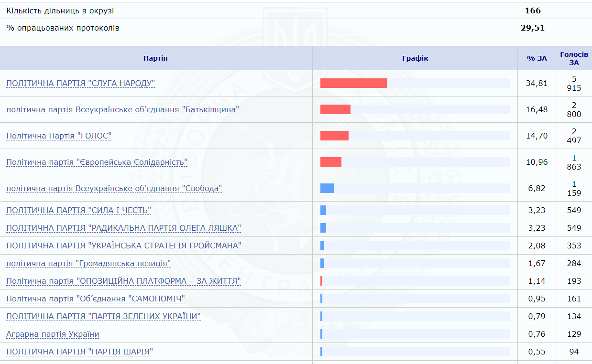Click the percentage value 2,08

(x=537, y=246)
